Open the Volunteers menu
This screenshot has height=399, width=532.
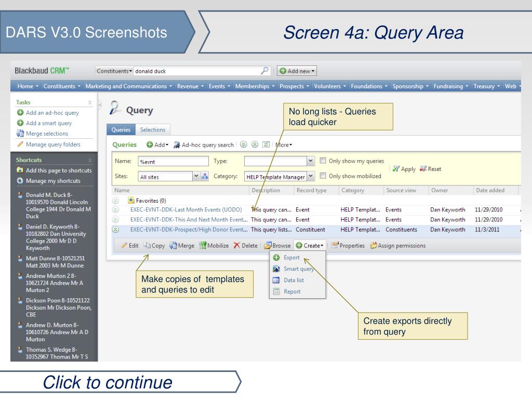330,86
